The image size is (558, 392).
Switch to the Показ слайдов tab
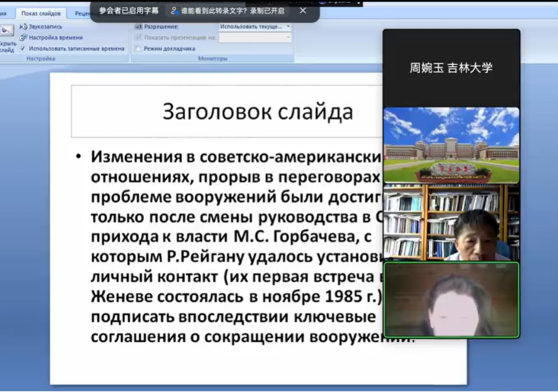pyautogui.click(x=40, y=13)
